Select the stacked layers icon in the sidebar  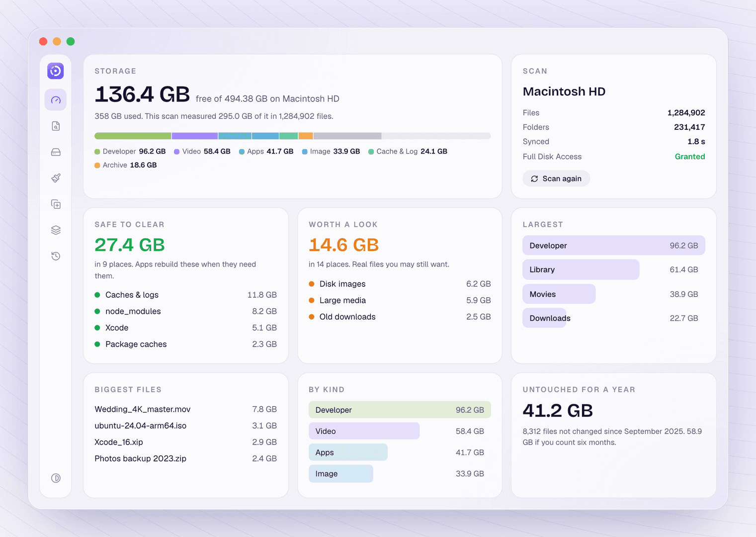pos(56,230)
